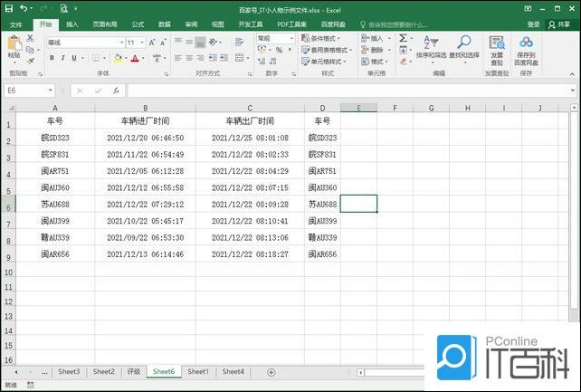Screen dimensions: 581x392
Task: Click the Format Painter brush icon
Action: 31,61
